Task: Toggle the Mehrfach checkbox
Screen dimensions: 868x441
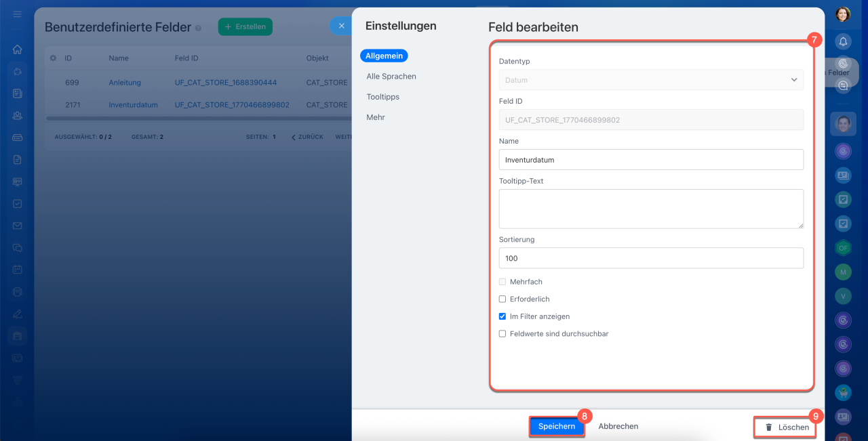Action: 502,282
